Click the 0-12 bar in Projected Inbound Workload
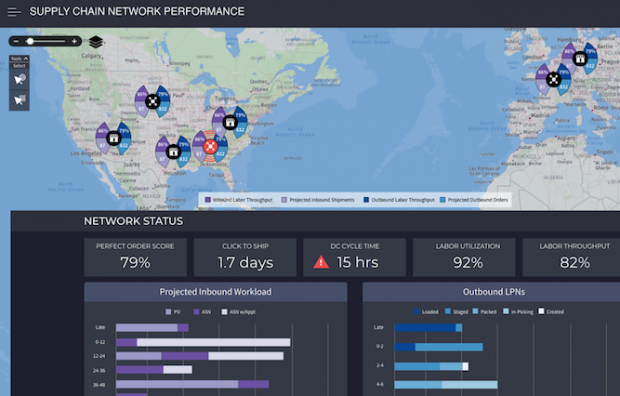Screen dimensions: 620x396 [x=203, y=342]
